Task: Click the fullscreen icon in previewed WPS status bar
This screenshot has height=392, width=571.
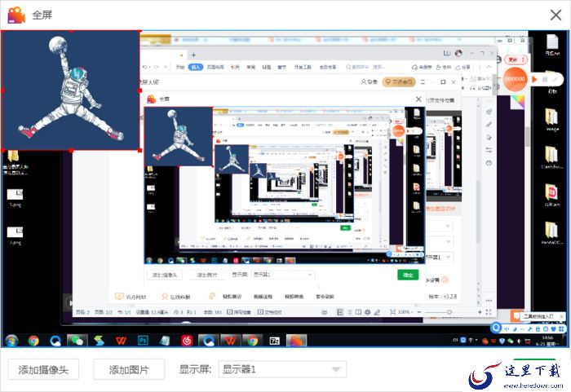Action: (x=489, y=312)
